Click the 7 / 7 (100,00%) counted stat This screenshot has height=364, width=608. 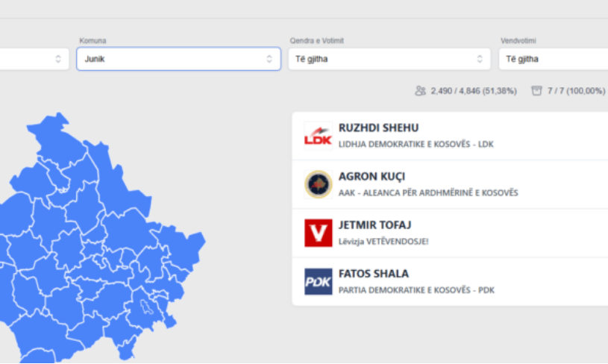576,91
